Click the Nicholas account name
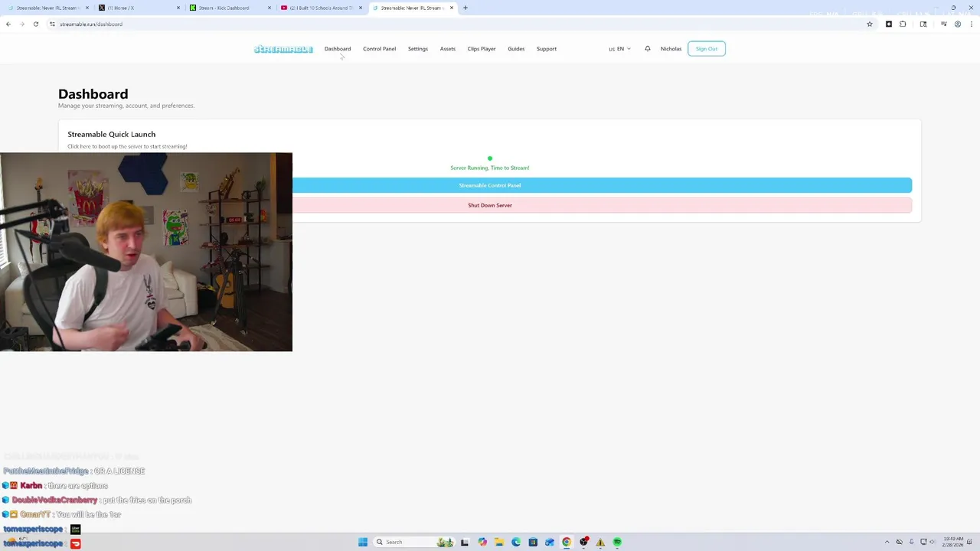The width and height of the screenshot is (980, 551). click(x=671, y=49)
